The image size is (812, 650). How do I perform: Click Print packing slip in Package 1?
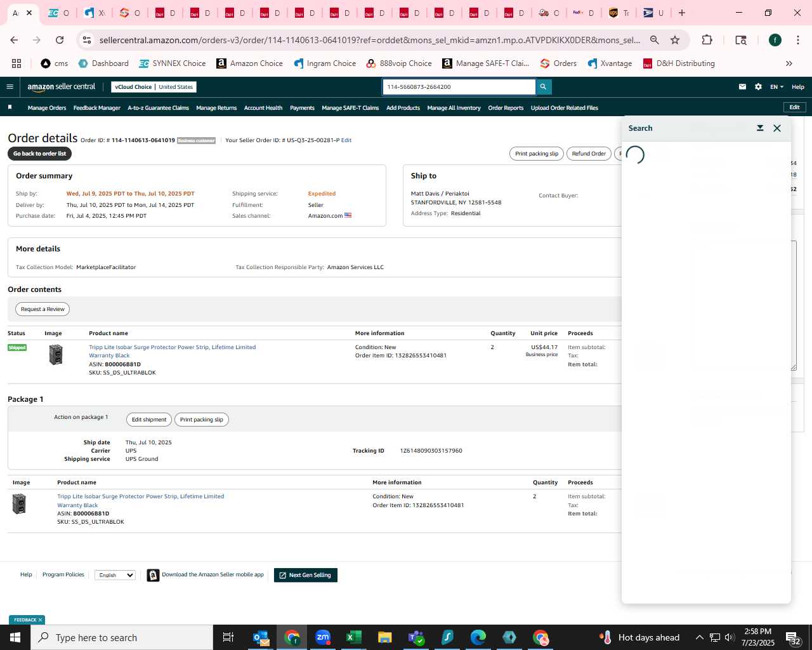pyautogui.click(x=201, y=420)
